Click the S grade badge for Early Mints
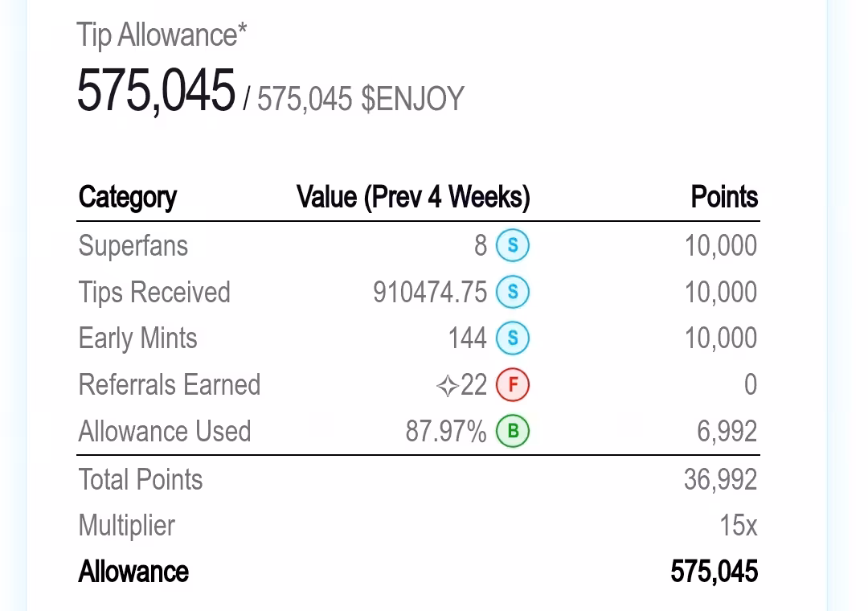 (513, 338)
